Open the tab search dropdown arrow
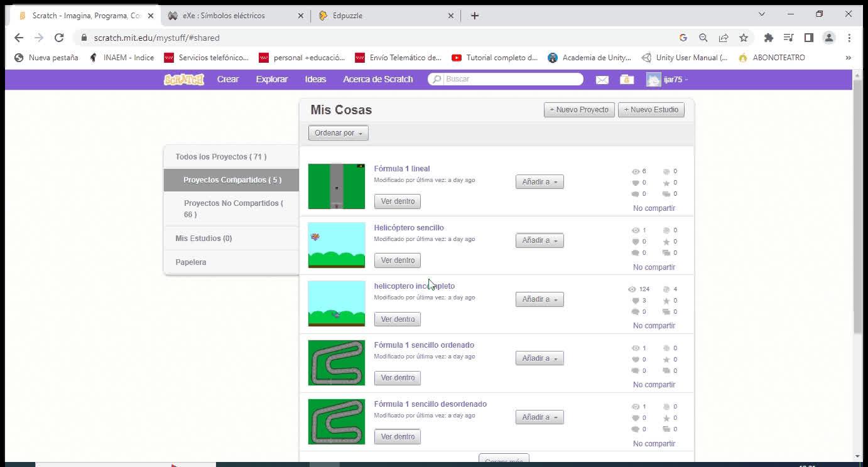The image size is (868, 467). [762, 14]
